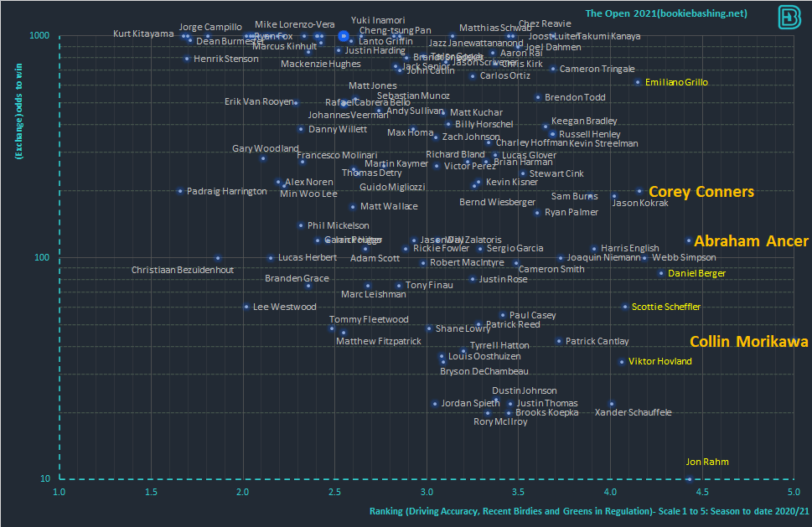The height and width of the screenshot is (527, 812).
Task: Select the "Bryson DeChambeau" label
Action: click(x=484, y=371)
